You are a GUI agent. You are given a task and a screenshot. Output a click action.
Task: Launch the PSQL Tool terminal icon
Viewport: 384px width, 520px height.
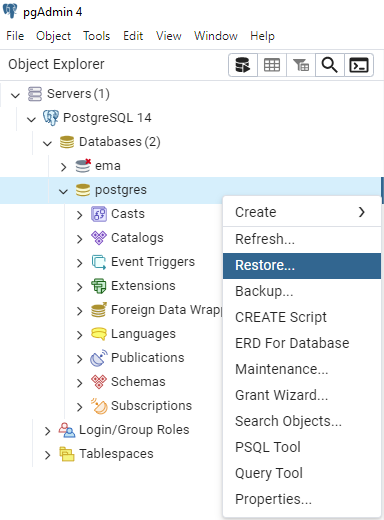coord(359,65)
